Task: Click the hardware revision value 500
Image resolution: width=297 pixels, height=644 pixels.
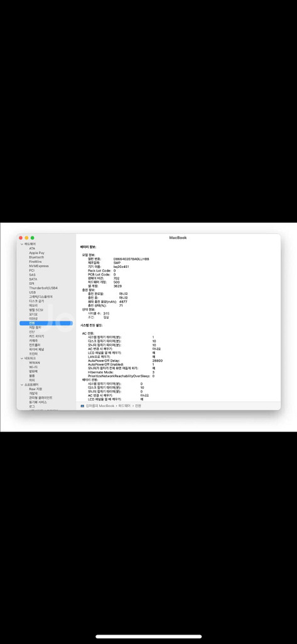Action: 117,282
